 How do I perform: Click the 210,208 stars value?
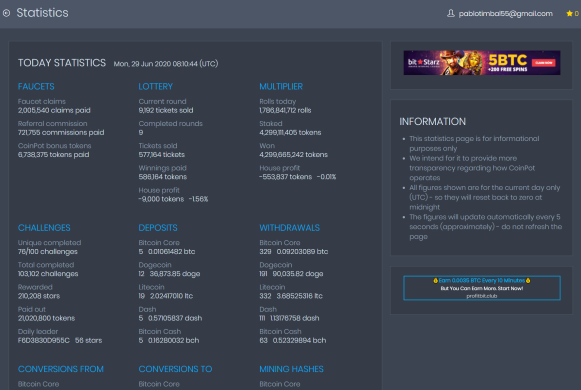(x=39, y=296)
